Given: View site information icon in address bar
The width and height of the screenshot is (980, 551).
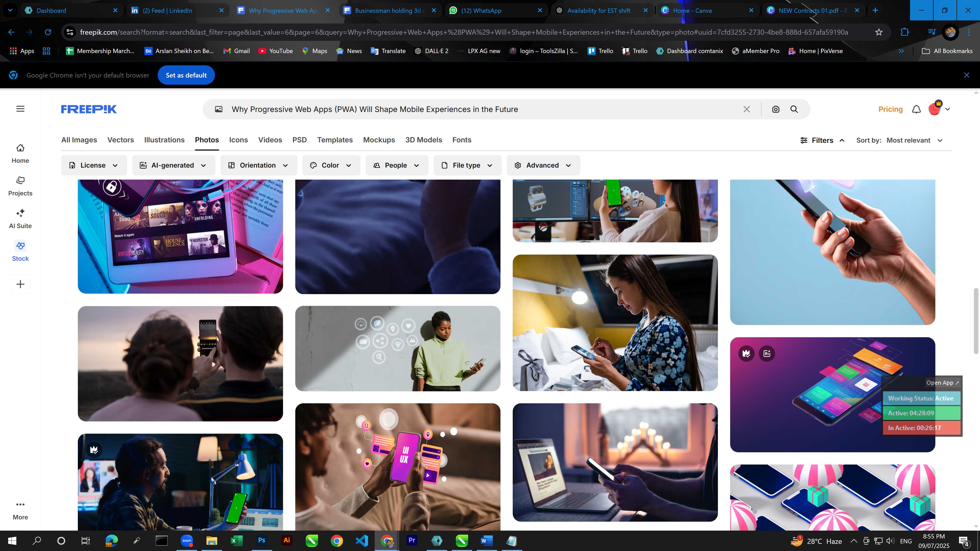Looking at the screenshot, I should [x=70, y=32].
